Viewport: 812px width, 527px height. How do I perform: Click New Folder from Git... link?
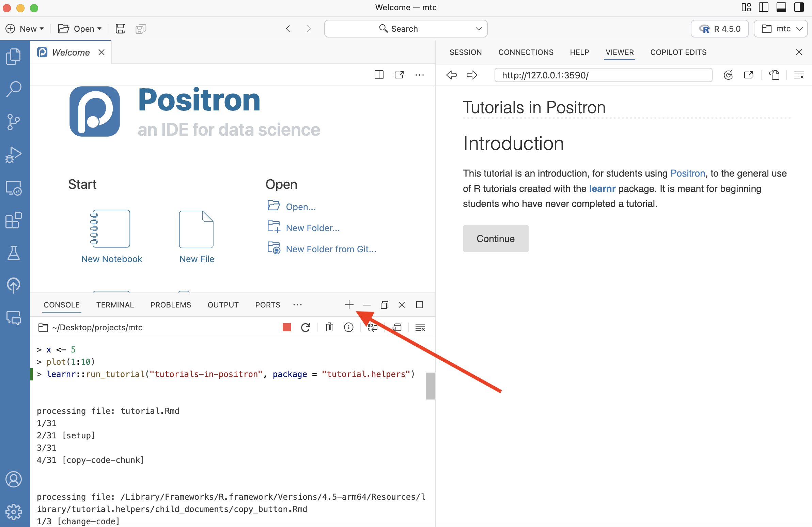point(331,249)
